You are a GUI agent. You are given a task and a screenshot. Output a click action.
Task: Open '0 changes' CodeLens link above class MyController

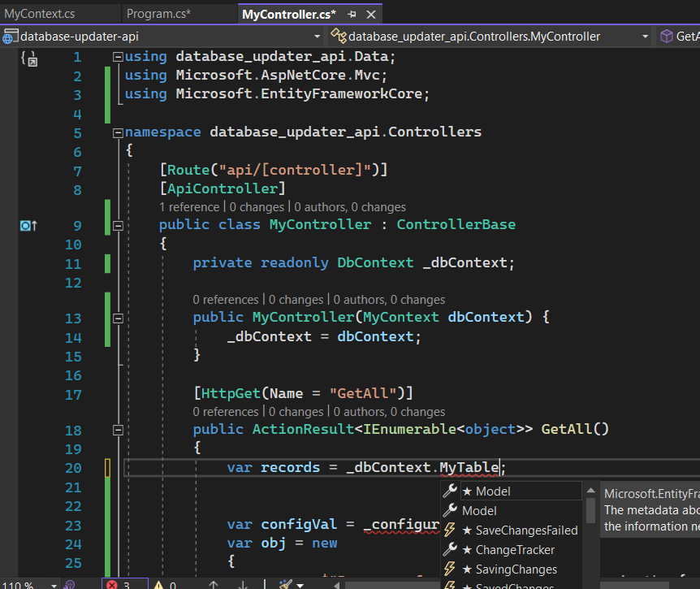tap(257, 207)
